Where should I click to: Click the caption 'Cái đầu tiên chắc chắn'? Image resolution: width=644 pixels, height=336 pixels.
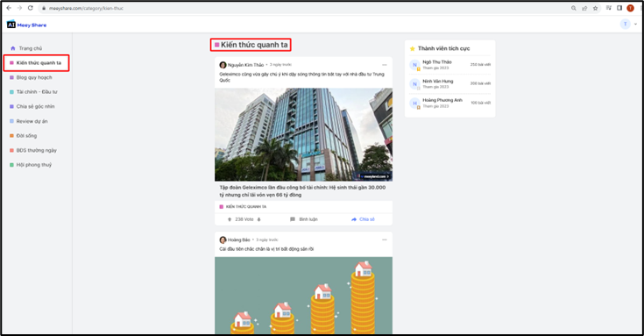pyautogui.click(x=266, y=249)
